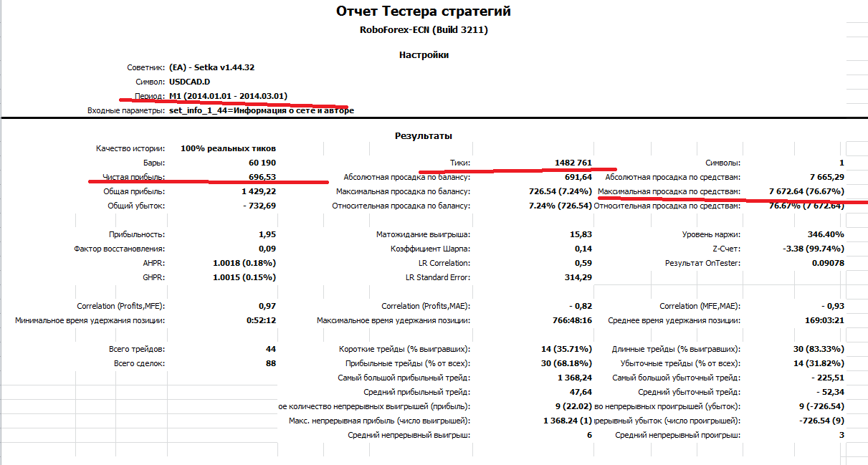Click the value "100% реальных тиков"
The height and width of the screenshot is (465, 868).
point(228,148)
